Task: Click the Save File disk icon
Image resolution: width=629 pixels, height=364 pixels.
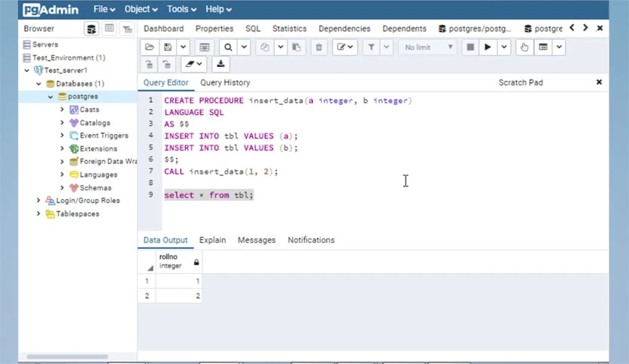Action: coord(168,47)
